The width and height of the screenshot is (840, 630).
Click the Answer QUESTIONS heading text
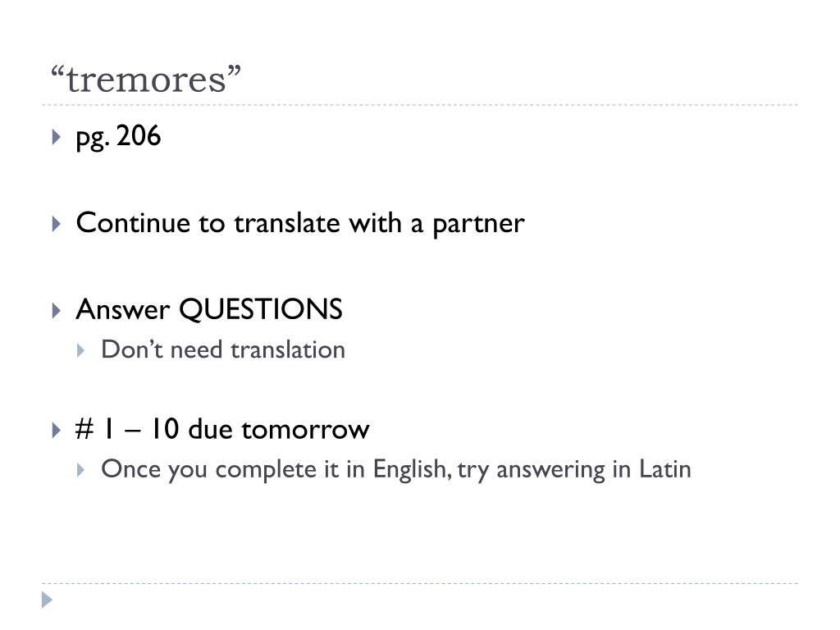coord(209,309)
